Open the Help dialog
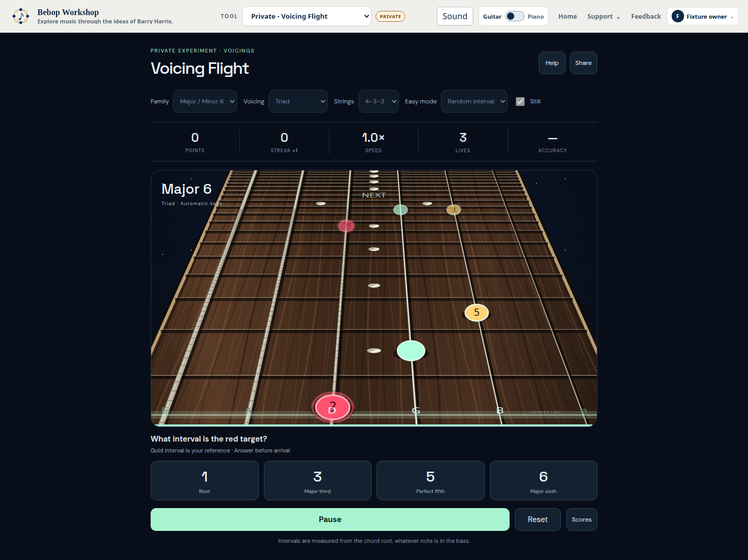Screen dimensions: 748x560 tap(552, 63)
